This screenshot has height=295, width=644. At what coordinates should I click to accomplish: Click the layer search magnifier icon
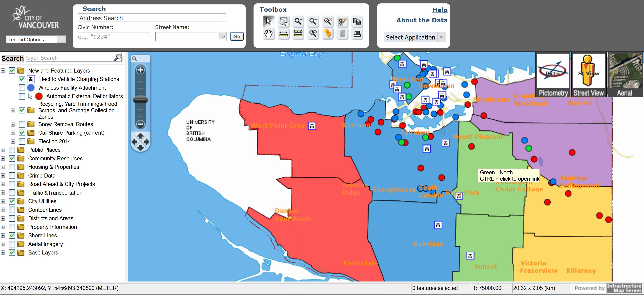(x=118, y=58)
